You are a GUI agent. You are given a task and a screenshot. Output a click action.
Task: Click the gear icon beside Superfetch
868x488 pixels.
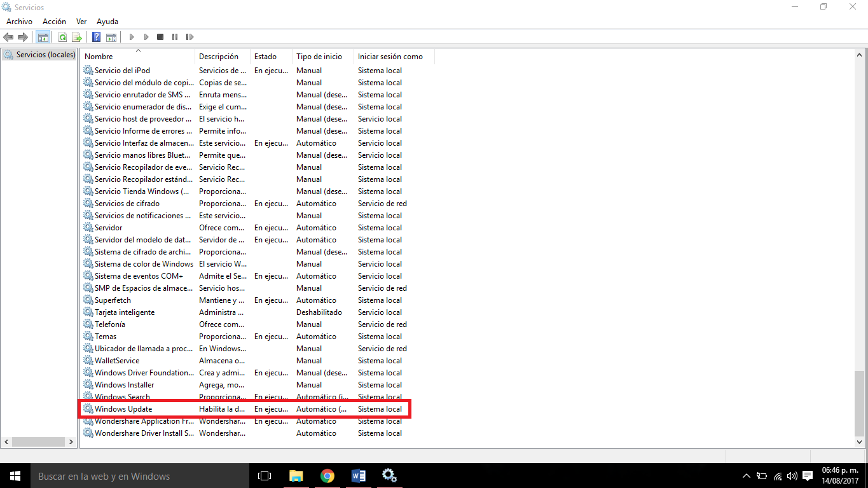point(88,300)
